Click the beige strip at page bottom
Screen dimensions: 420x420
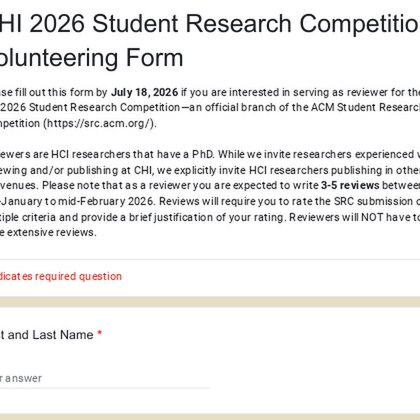(x=210, y=417)
